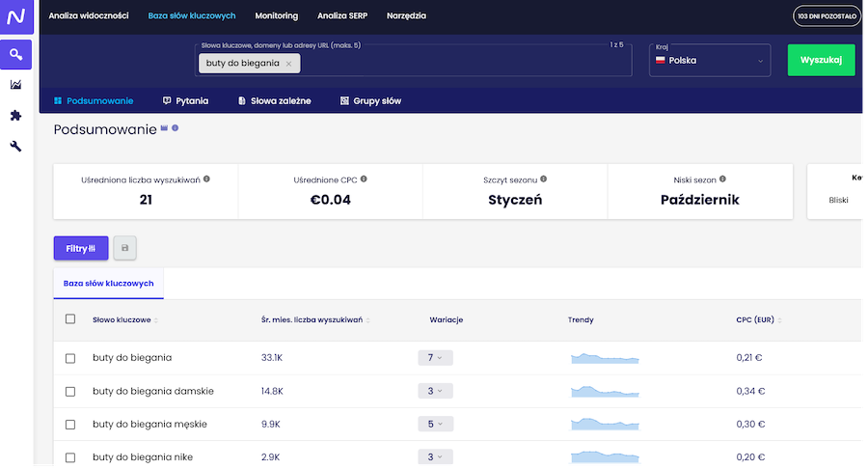Click the '103 dni pozostało' badge
Screen dimensions: 868x469
click(827, 16)
